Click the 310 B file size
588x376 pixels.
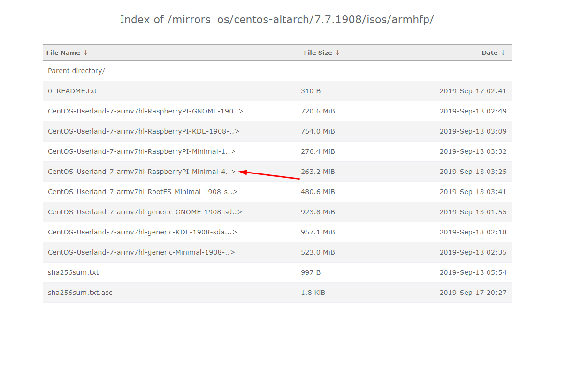tap(311, 91)
